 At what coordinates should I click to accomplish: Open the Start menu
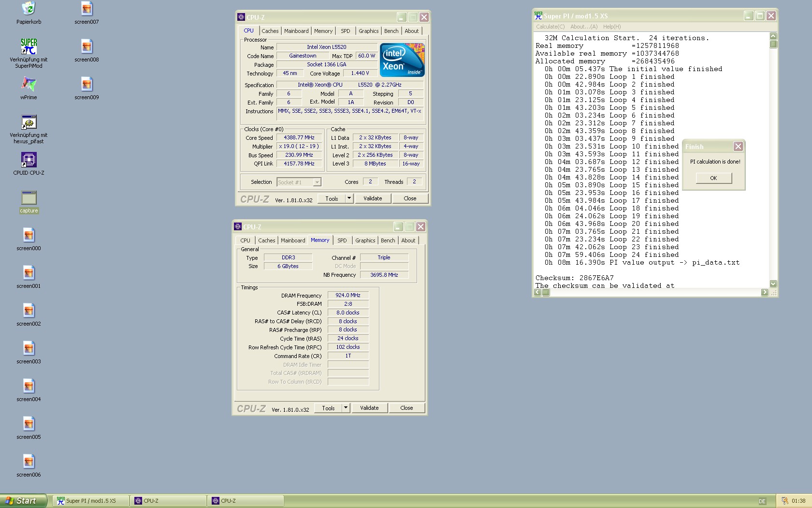(24, 501)
